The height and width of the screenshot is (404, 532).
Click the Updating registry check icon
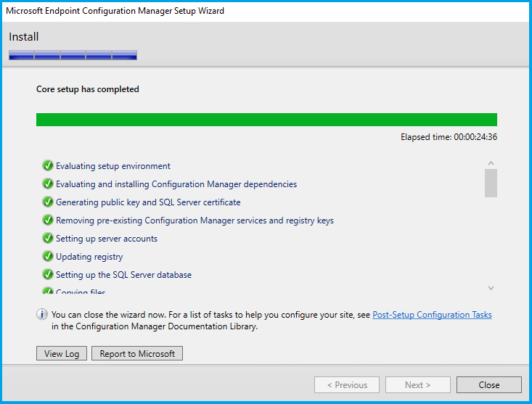click(x=48, y=257)
